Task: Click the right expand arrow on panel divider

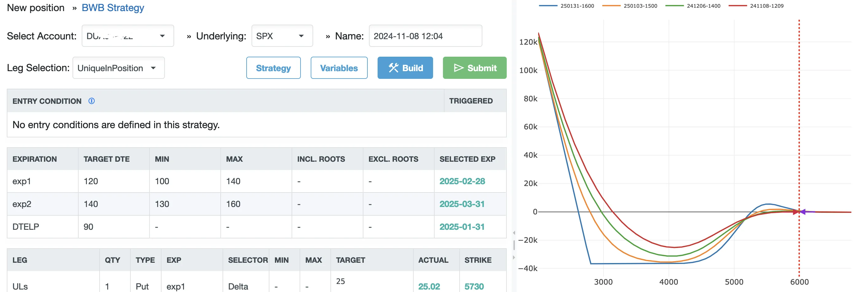Action: pos(514,258)
